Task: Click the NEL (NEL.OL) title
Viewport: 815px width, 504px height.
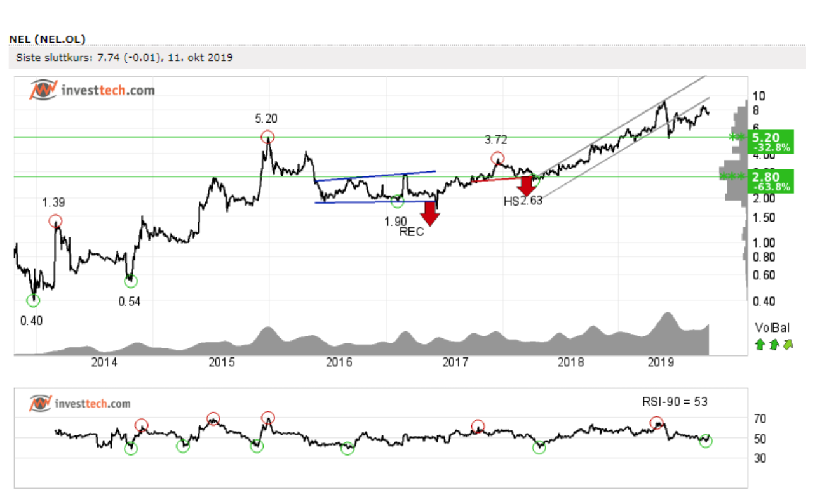Action: [x=47, y=39]
